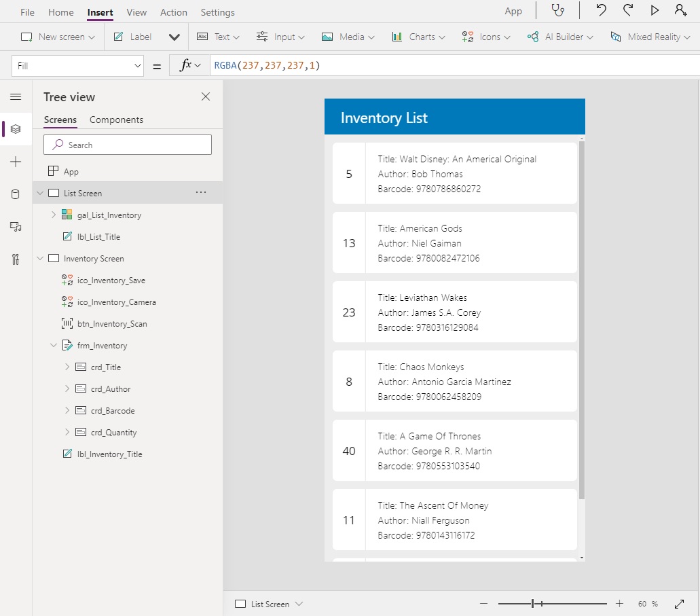Open the Share user icon
This screenshot has width=700, height=616.
[x=680, y=10]
